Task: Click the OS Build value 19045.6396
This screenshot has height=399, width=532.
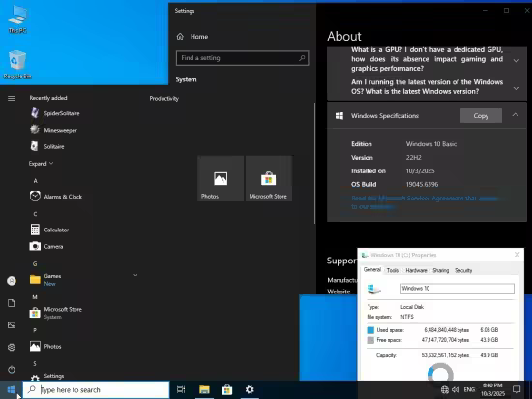Action: click(422, 184)
